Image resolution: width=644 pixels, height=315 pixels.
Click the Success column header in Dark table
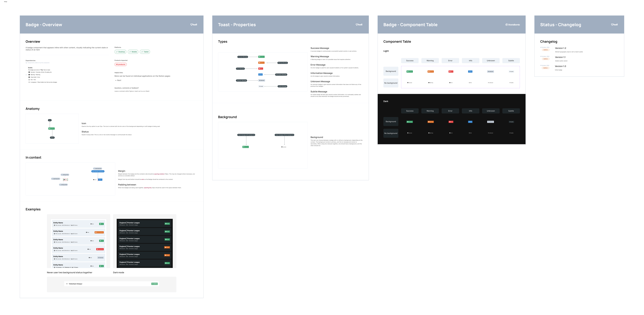(410, 111)
